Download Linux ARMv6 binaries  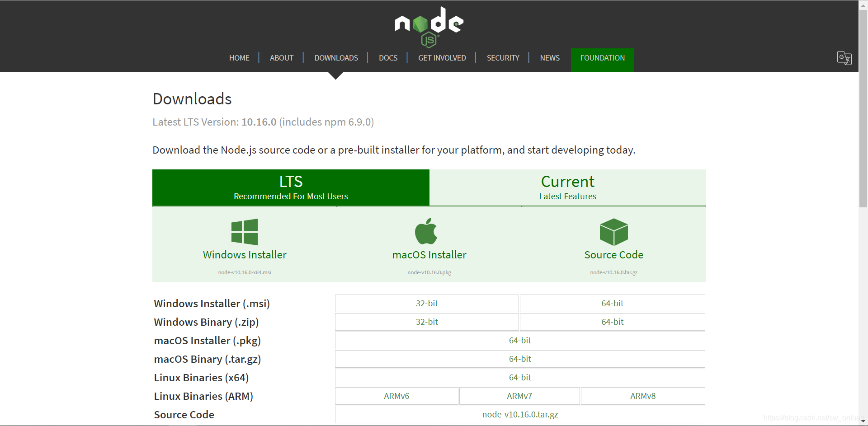pos(396,396)
